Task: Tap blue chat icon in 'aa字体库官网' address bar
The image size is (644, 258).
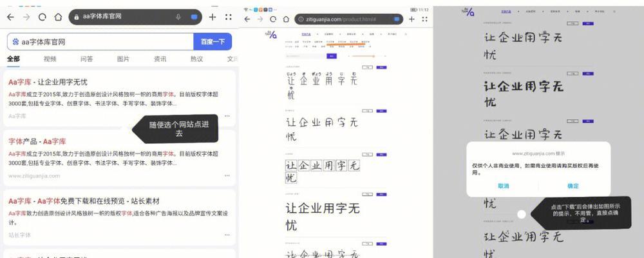Action: pos(194,17)
